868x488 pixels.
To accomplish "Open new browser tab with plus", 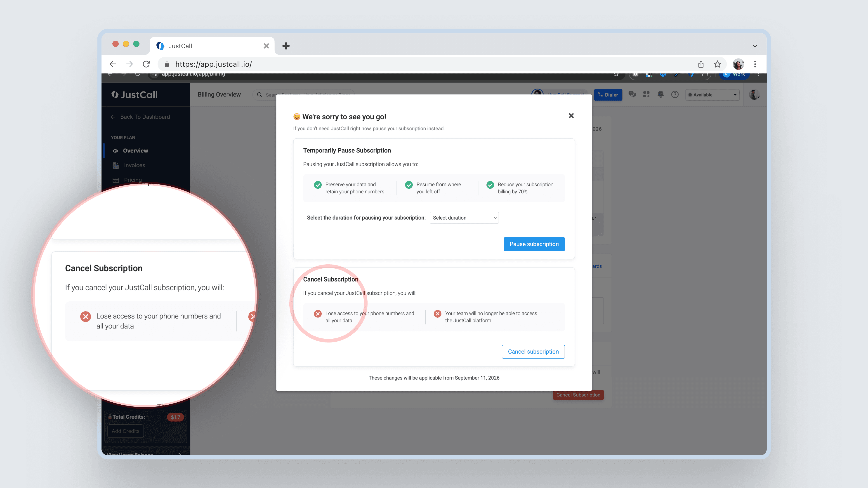I will click(x=286, y=46).
